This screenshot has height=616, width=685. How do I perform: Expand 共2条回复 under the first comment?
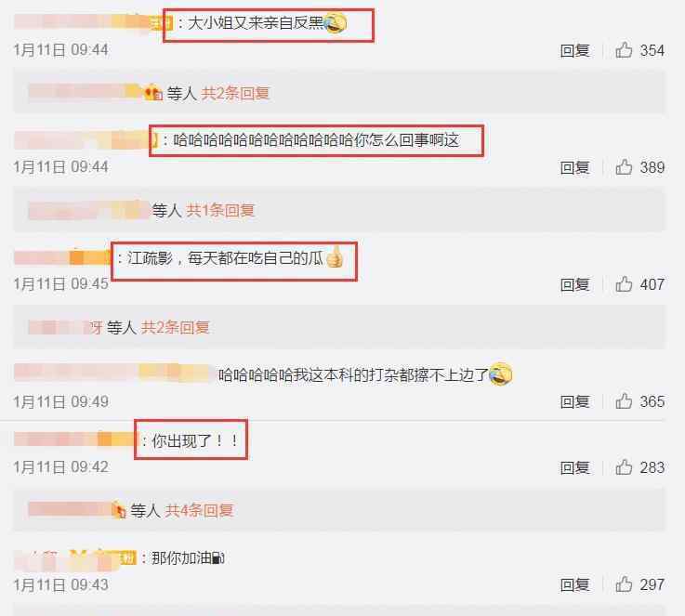tap(235, 93)
